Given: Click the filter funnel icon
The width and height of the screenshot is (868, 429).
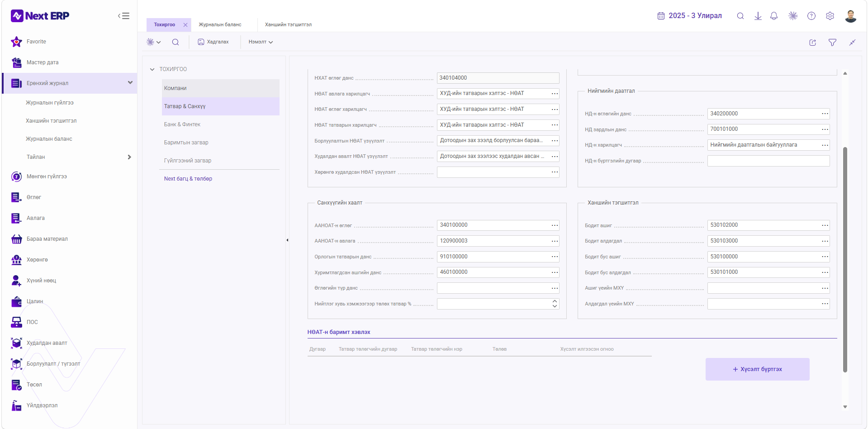Looking at the screenshot, I should (x=832, y=43).
